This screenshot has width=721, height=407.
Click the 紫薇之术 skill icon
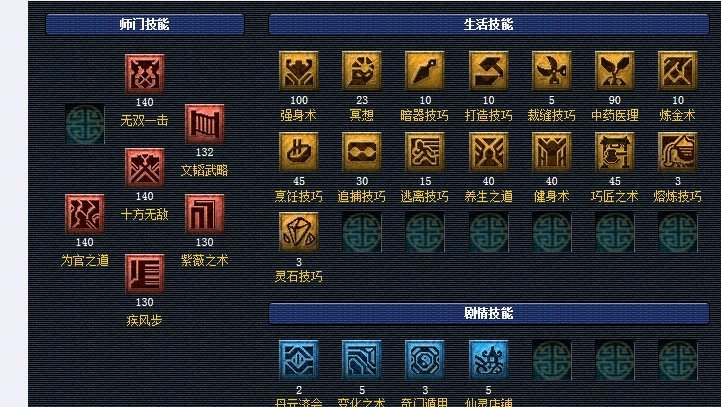click(205, 214)
